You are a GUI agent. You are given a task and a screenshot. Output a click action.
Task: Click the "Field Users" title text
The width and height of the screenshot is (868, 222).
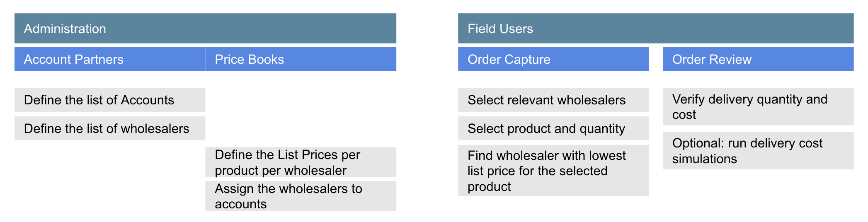[x=500, y=29]
